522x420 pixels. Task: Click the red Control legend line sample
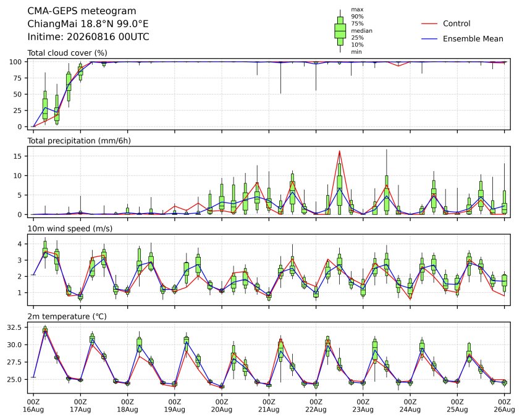[x=429, y=24]
